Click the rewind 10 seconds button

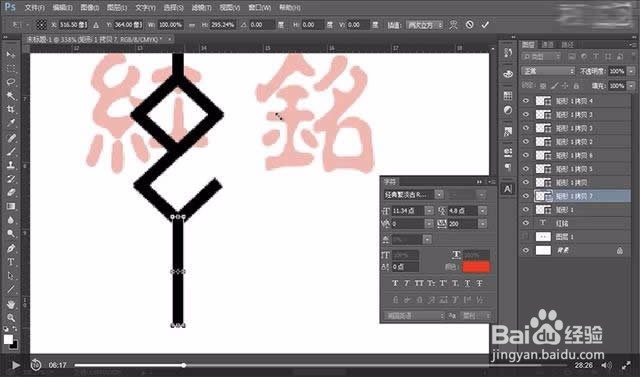click(x=36, y=365)
